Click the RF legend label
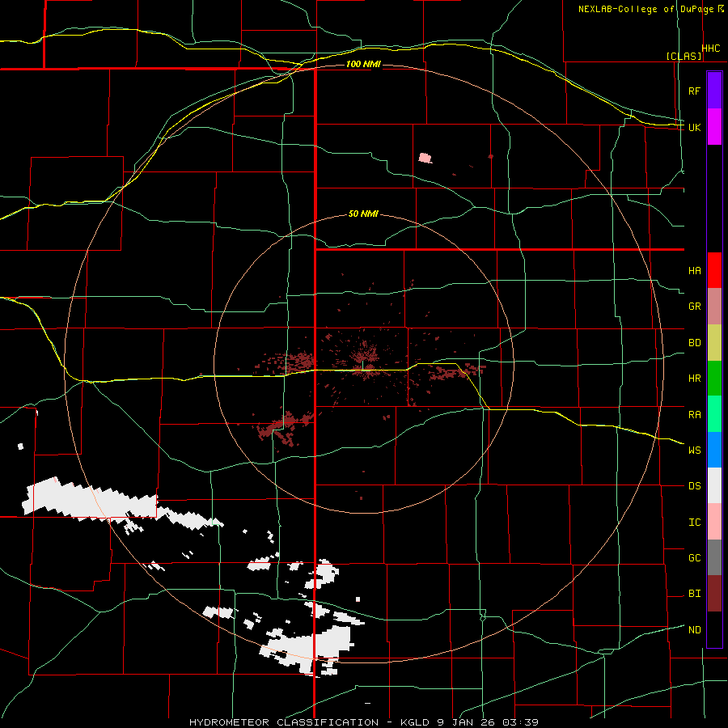The width and height of the screenshot is (728, 728). (694, 91)
